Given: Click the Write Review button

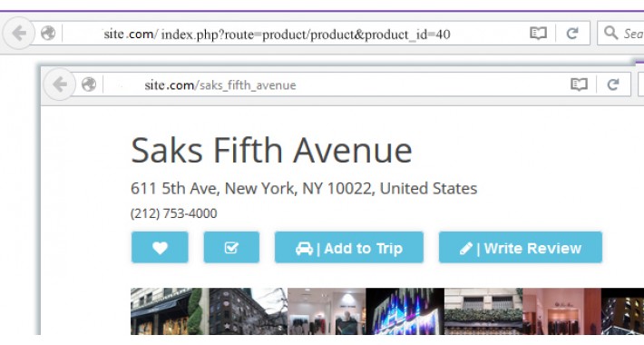Looking at the screenshot, I should 521,247.
